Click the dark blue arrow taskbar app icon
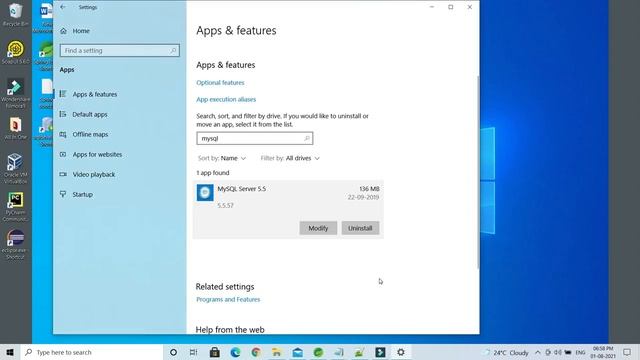The height and width of the screenshot is (360, 640). (x=380, y=352)
